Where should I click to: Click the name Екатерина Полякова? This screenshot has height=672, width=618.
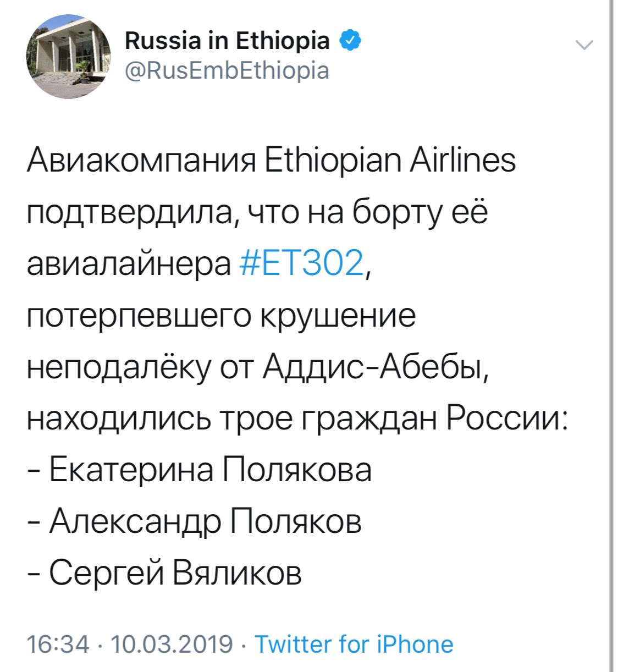210,471
